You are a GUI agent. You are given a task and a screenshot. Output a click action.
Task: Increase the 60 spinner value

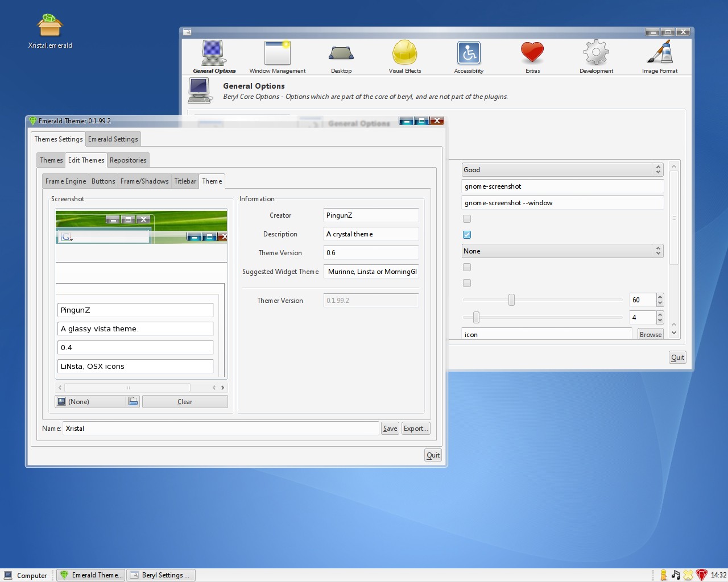tap(660, 297)
